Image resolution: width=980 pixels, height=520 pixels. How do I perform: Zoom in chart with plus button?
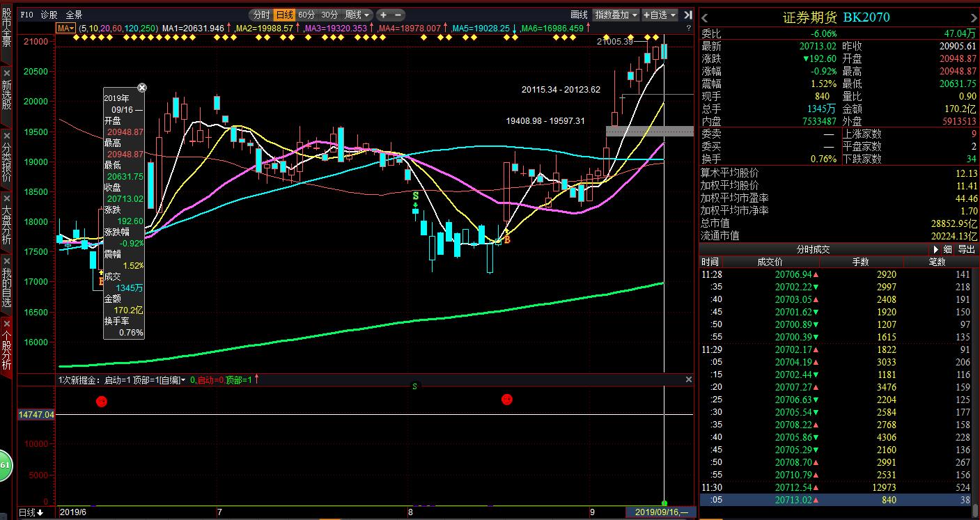pos(384,15)
